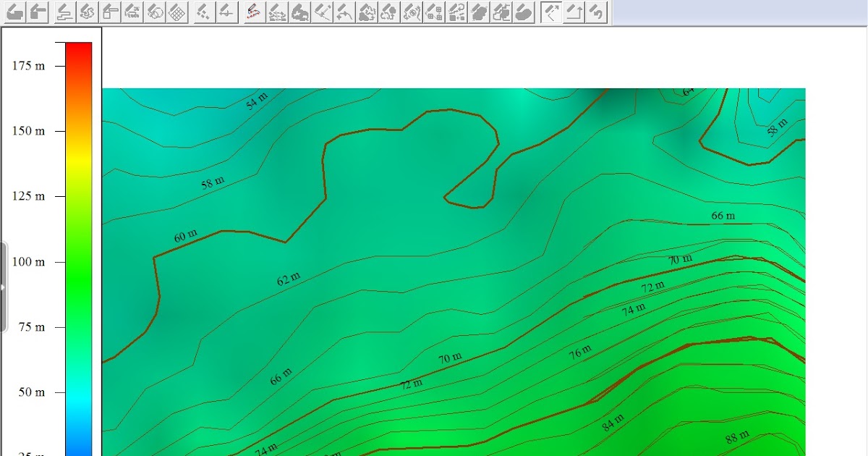Viewport: 868px width, 456px height.
Task: Select the pencil tool with stepped outline shape
Action: [x=501, y=12]
